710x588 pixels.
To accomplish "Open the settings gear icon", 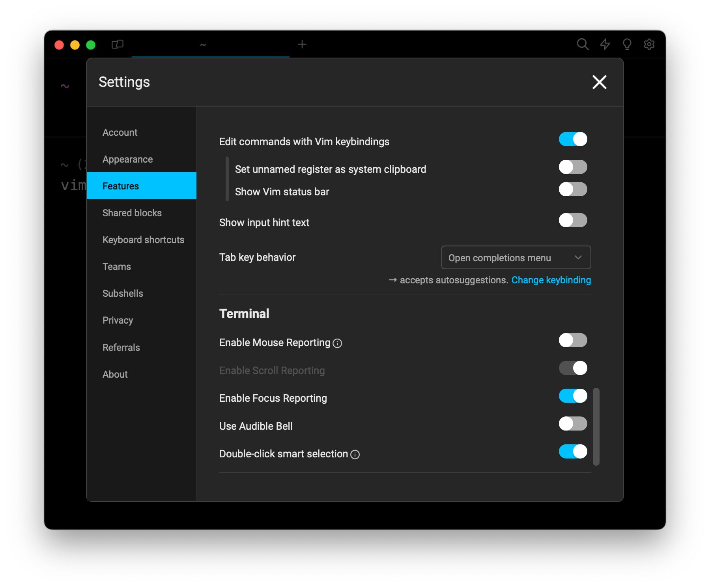I will [x=649, y=44].
